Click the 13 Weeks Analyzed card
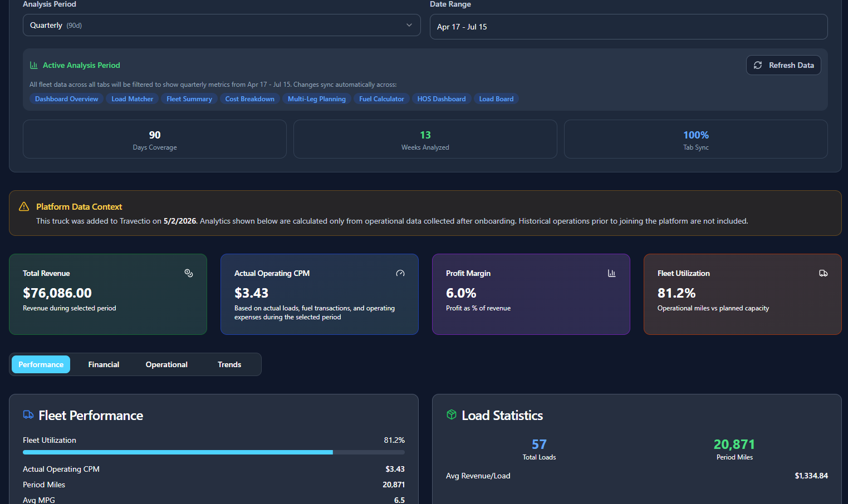Viewport: 848px width, 504px height. [425, 139]
